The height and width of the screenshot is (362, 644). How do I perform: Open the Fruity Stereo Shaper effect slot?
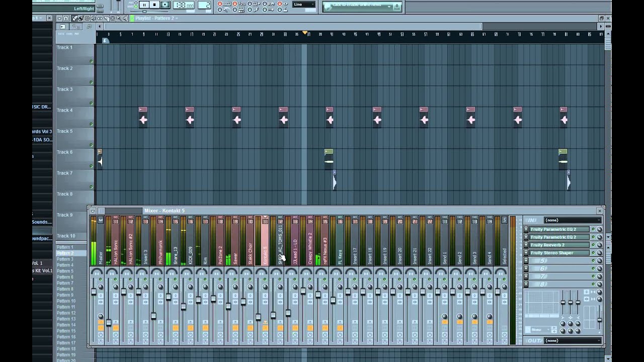pyautogui.click(x=559, y=253)
